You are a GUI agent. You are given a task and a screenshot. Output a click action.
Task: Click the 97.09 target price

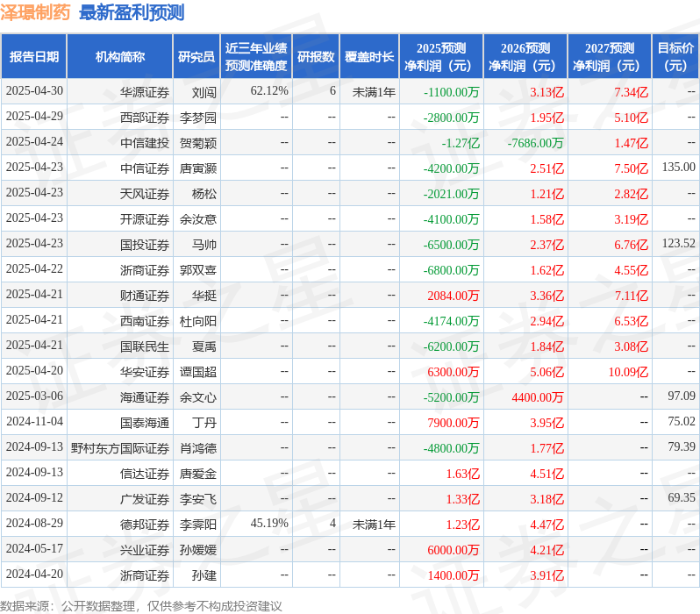point(682,396)
